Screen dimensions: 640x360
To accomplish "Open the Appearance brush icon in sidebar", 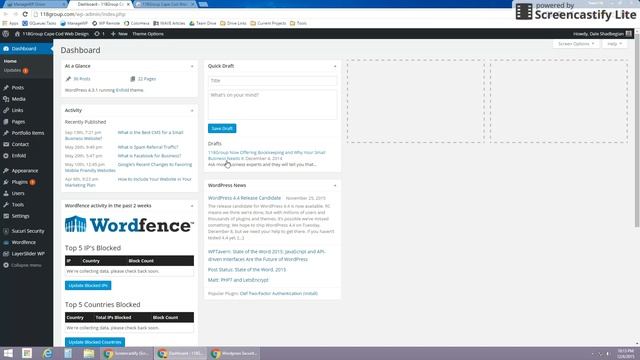I will (6, 171).
